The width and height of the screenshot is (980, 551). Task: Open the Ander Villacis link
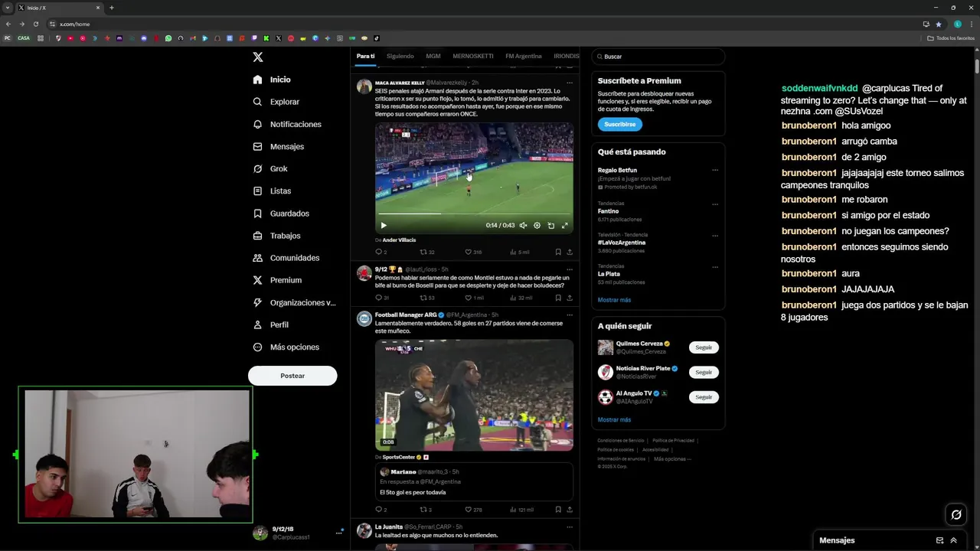click(399, 240)
